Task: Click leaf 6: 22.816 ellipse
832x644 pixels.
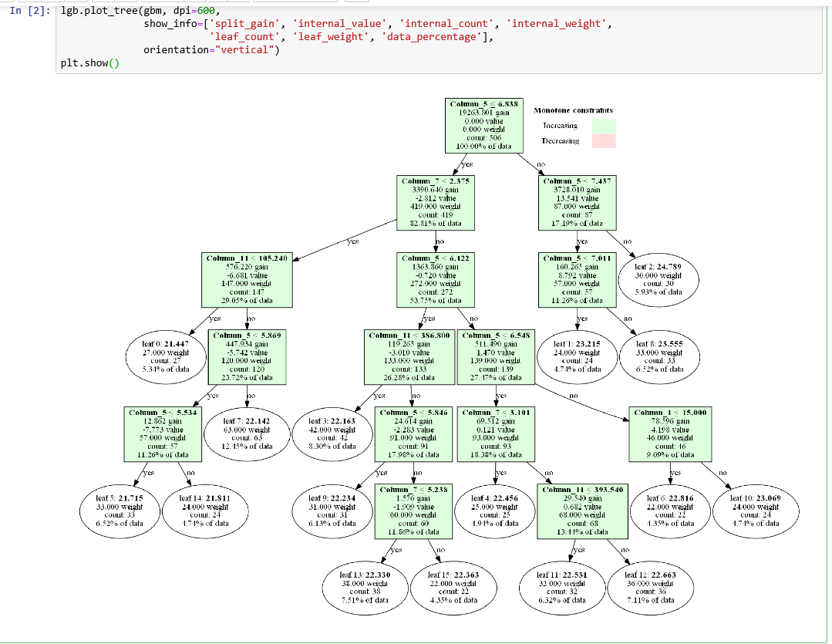Action: (x=670, y=511)
